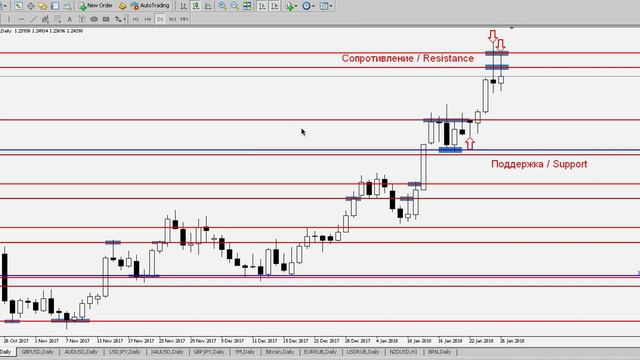This screenshot has width=640, height=360.
Task: Open the Indicators list icon
Action: tap(289, 6)
